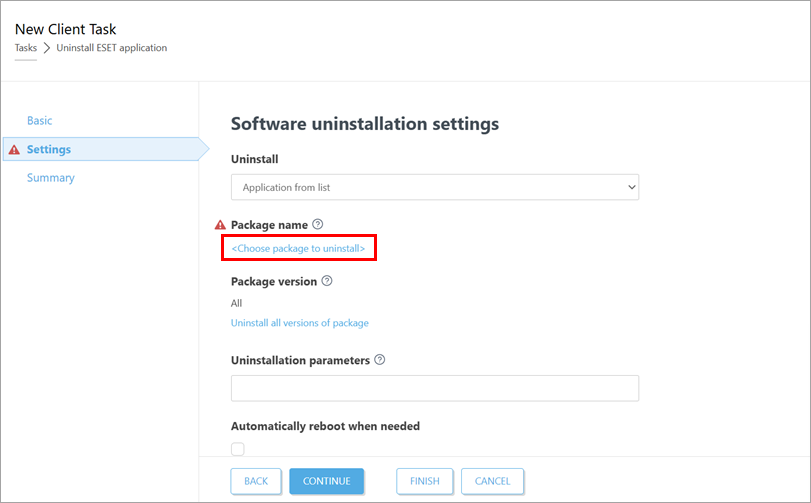The height and width of the screenshot is (503, 811).
Task: Click the Package version help icon
Action: coord(327,281)
